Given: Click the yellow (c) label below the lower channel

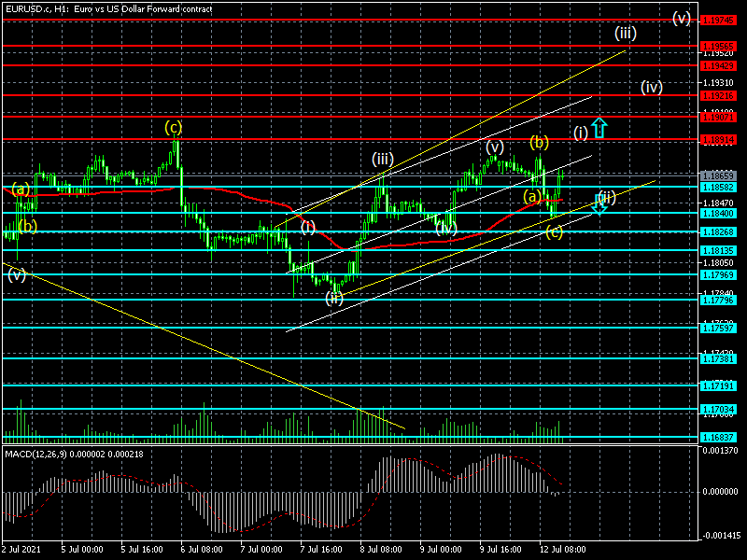Looking at the screenshot, I should pos(554,231).
